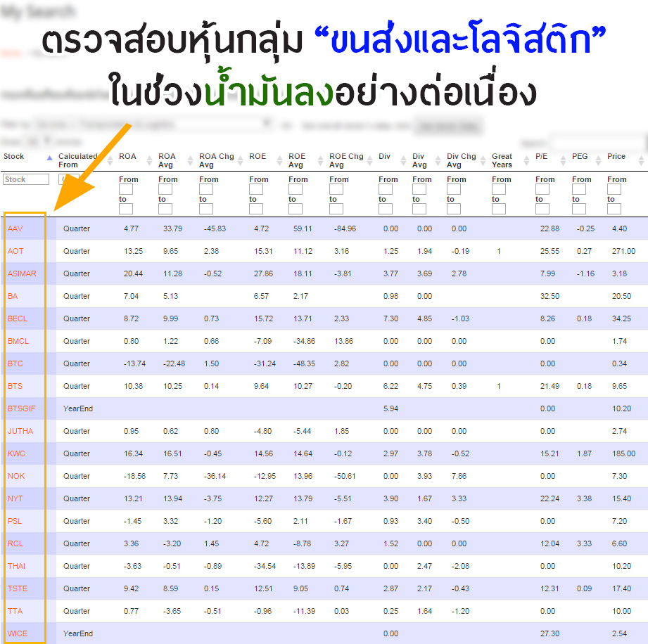The image size is (648, 644).
Task: Click the PEG From filter box
Action: click(579, 189)
